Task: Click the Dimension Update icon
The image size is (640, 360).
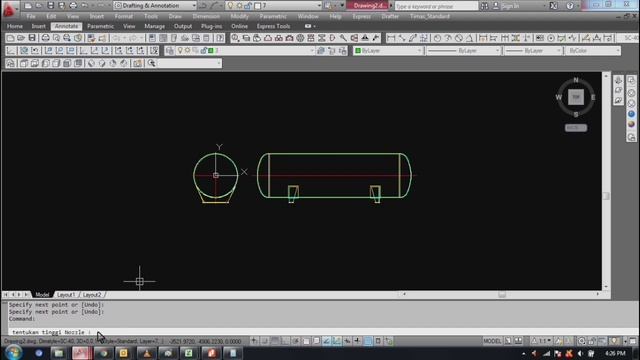Action: pos(608,38)
